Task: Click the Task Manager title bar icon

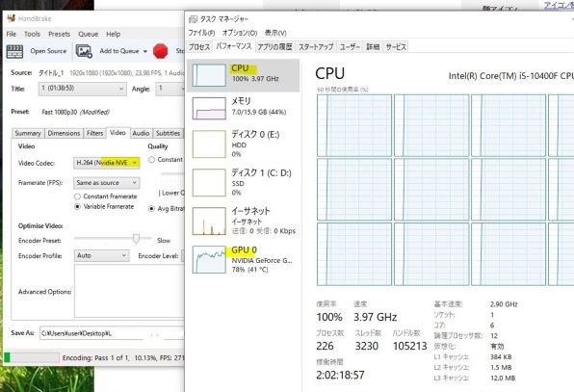Action: (x=193, y=19)
